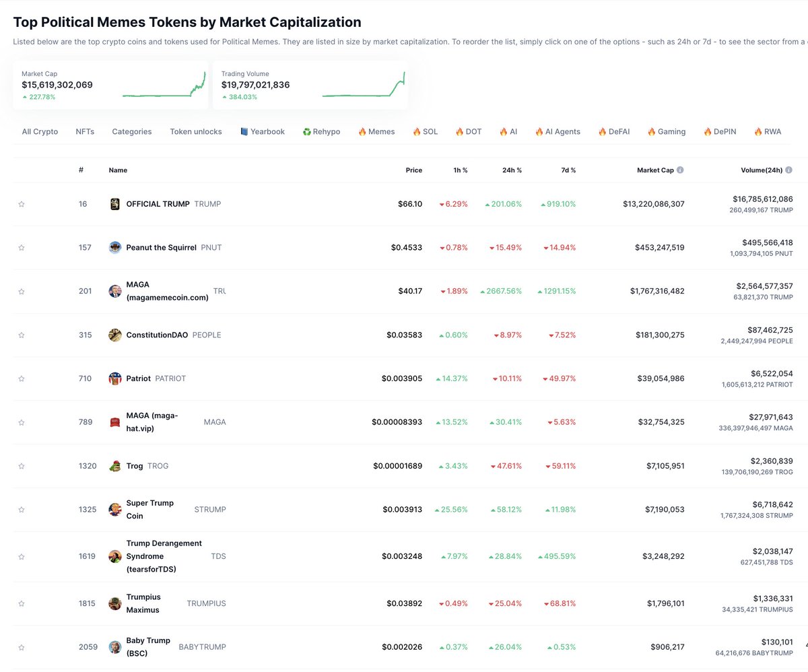Open the RWA category tab

coord(768,132)
